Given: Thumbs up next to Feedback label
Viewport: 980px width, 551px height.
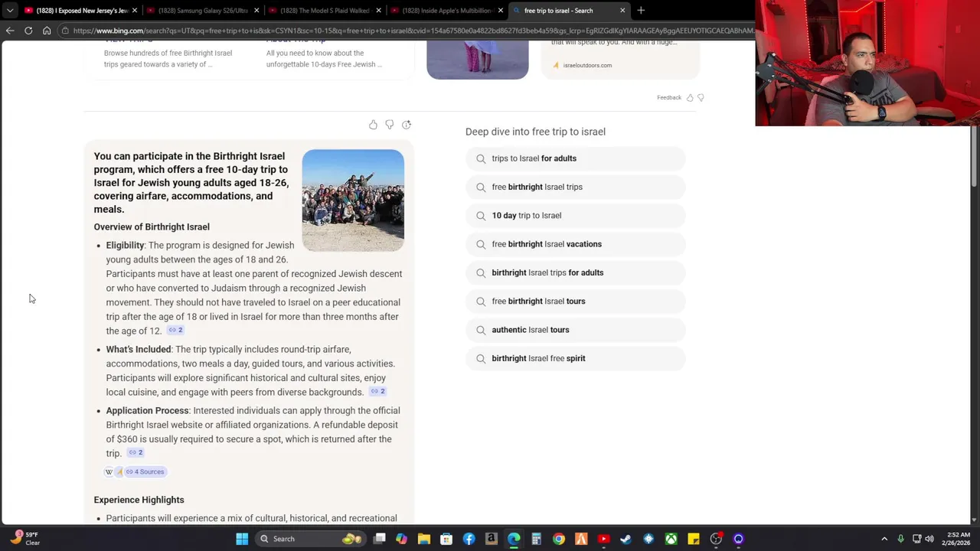Looking at the screenshot, I should [x=690, y=98].
